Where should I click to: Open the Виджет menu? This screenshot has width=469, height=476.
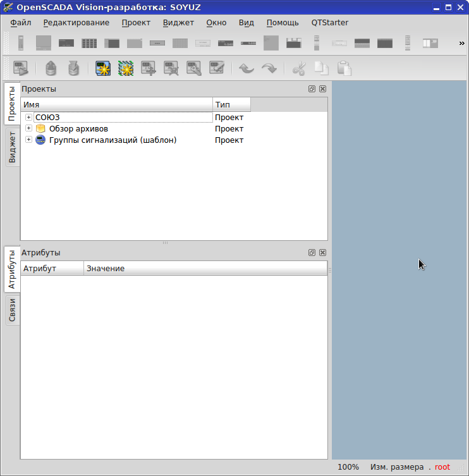point(178,23)
